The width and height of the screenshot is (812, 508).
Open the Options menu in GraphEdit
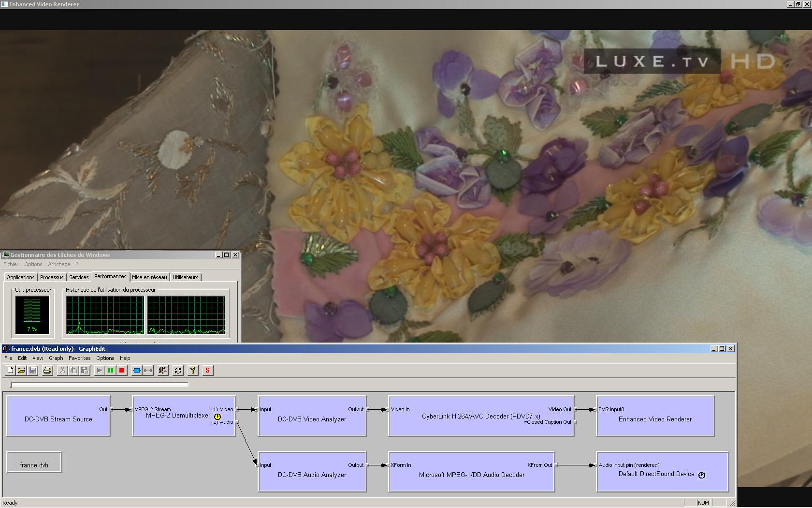pyautogui.click(x=105, y=359)
